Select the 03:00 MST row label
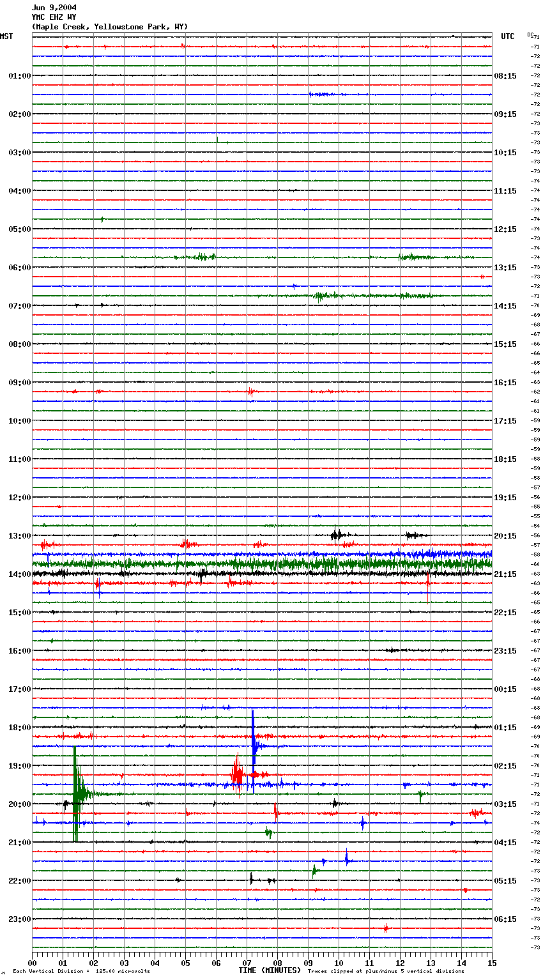This screenshot has height=980, width=543. (x=20, y=153)
